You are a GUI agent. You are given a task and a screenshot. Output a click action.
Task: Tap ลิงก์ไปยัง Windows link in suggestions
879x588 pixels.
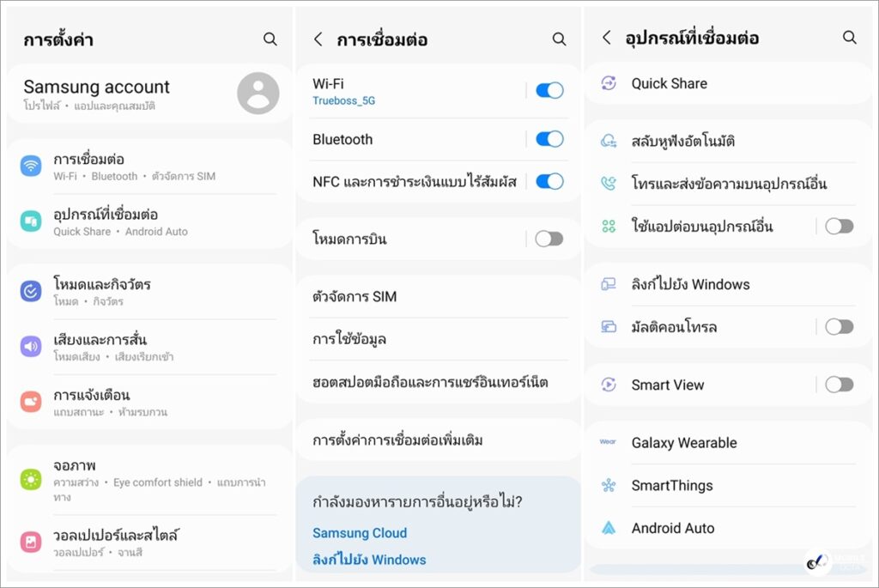(369, 560)
